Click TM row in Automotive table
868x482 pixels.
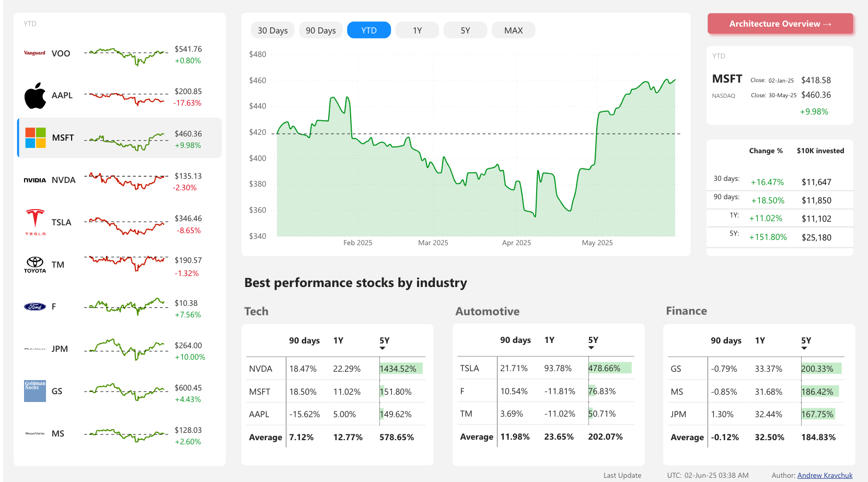pyautogui.click(x=546, y=414)
